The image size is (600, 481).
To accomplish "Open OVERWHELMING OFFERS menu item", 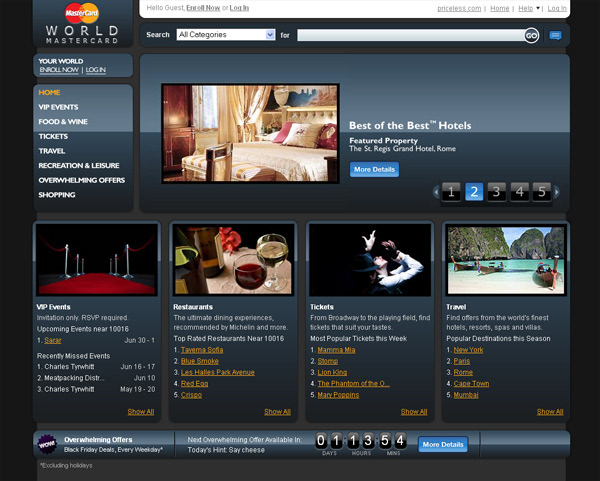I will click(82, 180).
